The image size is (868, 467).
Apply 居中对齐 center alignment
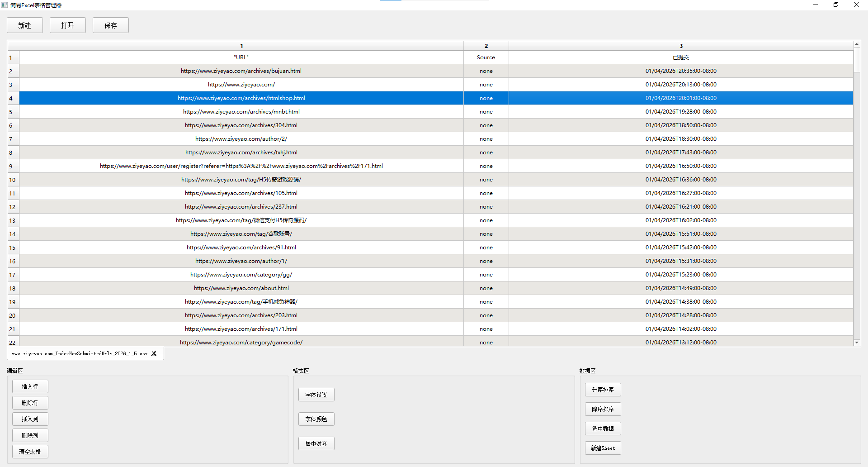coord(316,443)
